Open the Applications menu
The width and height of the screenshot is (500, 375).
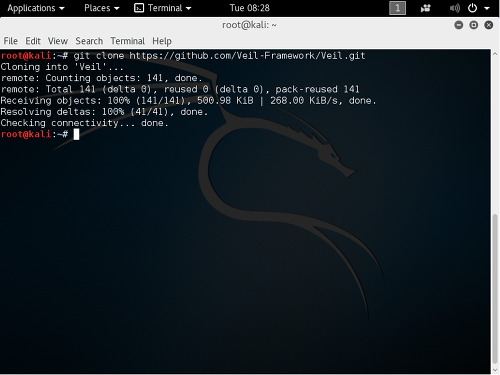[x=36, y=8]
